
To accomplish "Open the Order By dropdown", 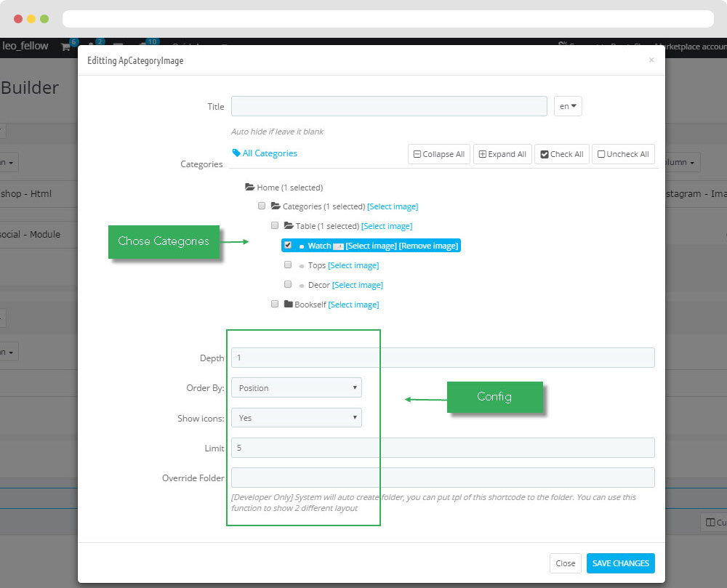I will click(x=296, y=388).
